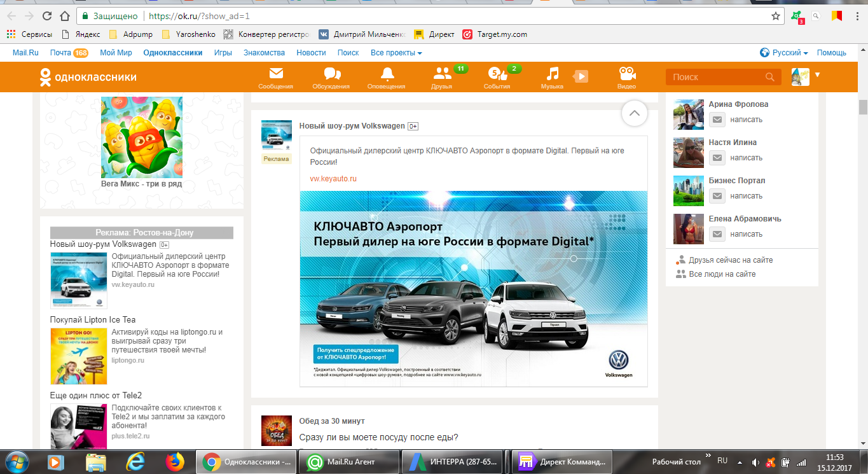The height and width of the screenshot is (474, 868).
Task: Open Русский language dropdown
Action: coord(784,53)
